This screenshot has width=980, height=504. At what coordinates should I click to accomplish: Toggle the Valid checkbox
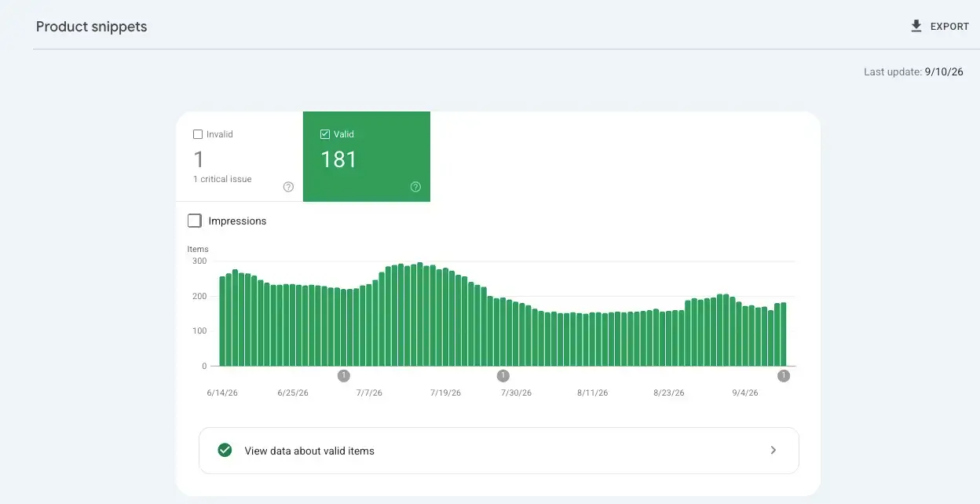325,134
